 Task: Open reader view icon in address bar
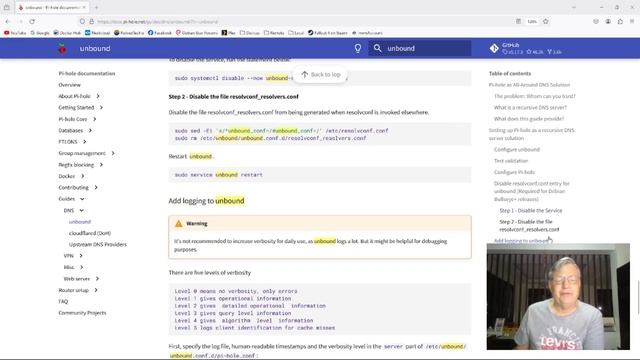518,21
